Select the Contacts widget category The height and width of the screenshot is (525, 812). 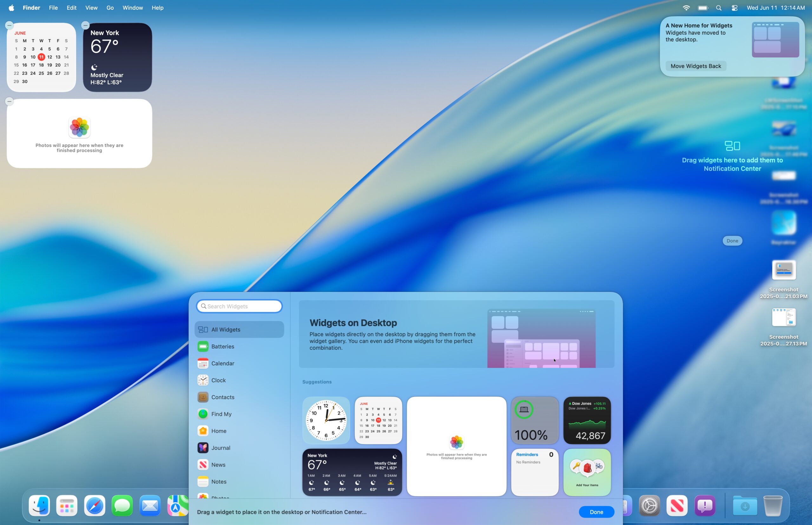pyautogui.click(x=222, y=397)
